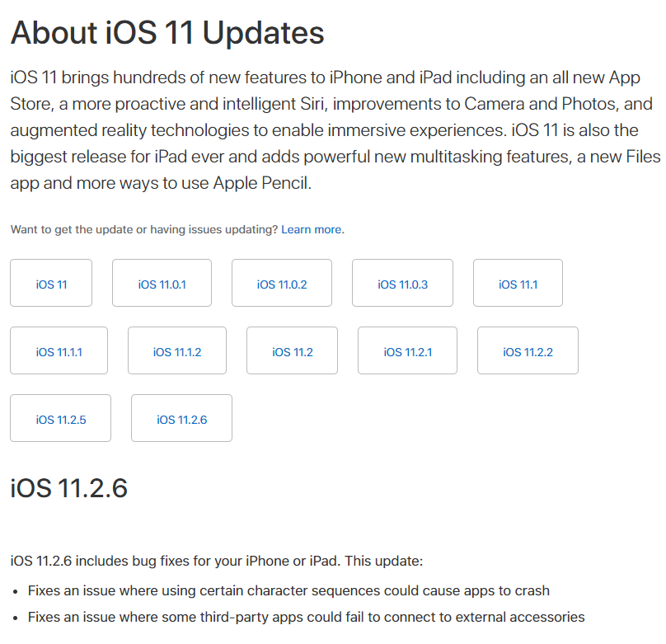666x644 pixels.
Task: Click the iOS 11.2.2 button
Action: tap(528, 350)
